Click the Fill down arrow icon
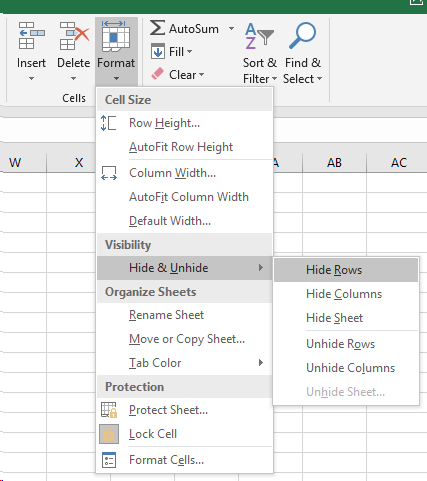427x481 pixels. click(x=158, y=51)
